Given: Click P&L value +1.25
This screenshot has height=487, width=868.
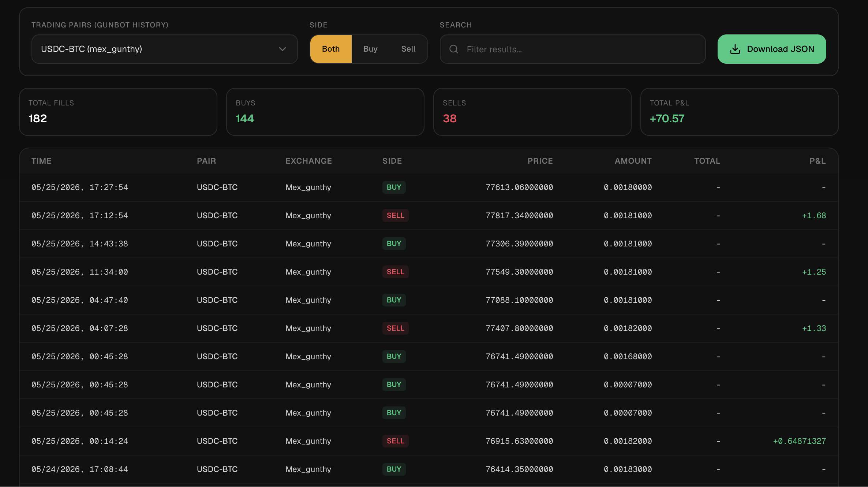Looking at the screenshot, I should [x=814, y=272].
